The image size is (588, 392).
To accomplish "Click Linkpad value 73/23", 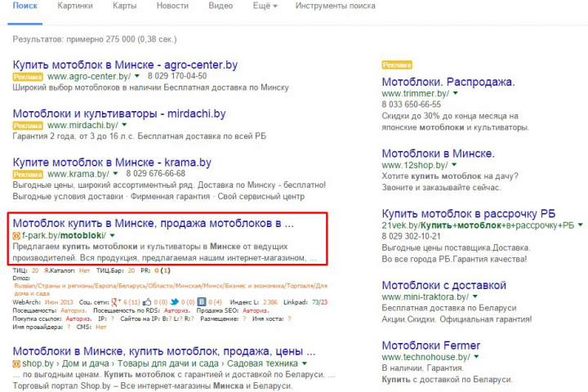I will pyautogui.click(x=320, y=302).
